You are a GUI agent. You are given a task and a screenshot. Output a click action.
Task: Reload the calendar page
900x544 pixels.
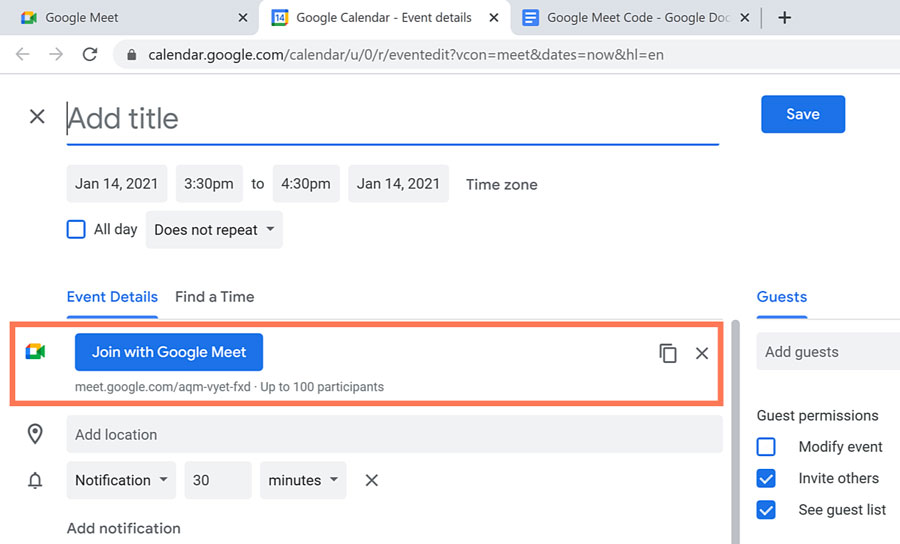tap(90, 55)
